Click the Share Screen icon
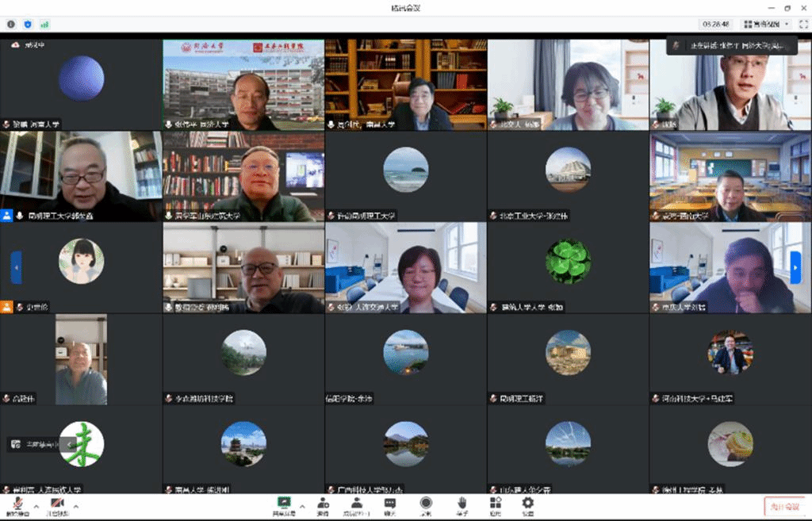 284,504
